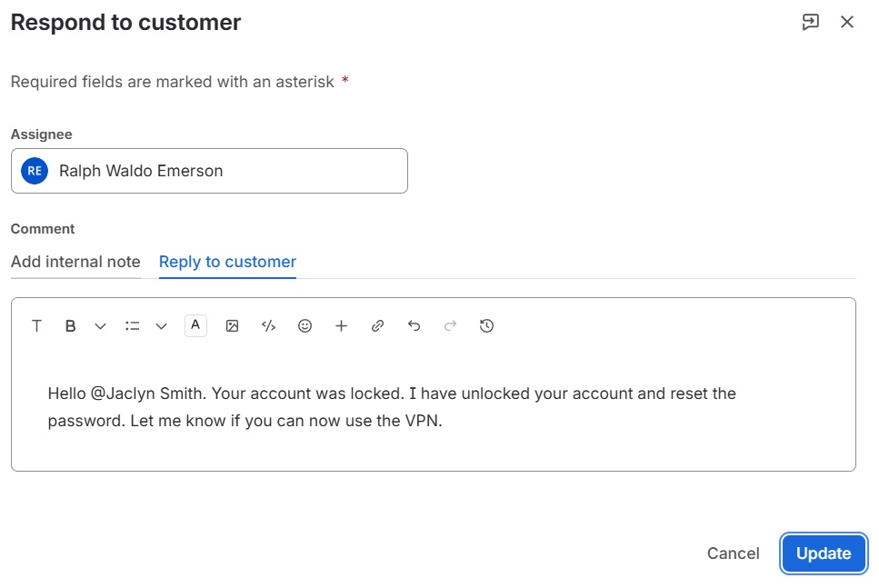Expand more formatting options next to Bold

pos(100,326)
